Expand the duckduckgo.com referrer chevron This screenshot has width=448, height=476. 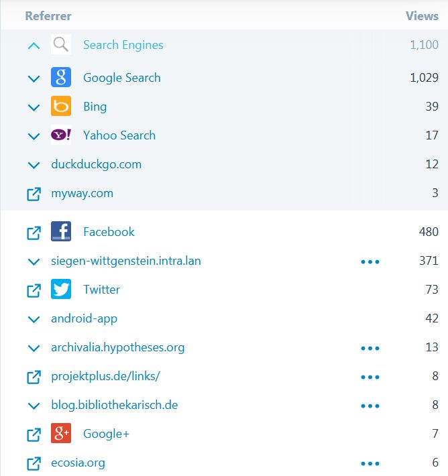click(34, 165)
